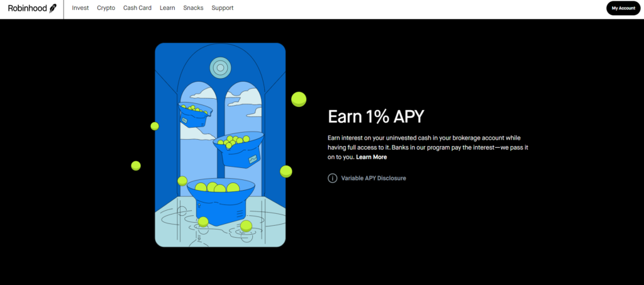Click the Earn 1% APY heading

(376, 116)
